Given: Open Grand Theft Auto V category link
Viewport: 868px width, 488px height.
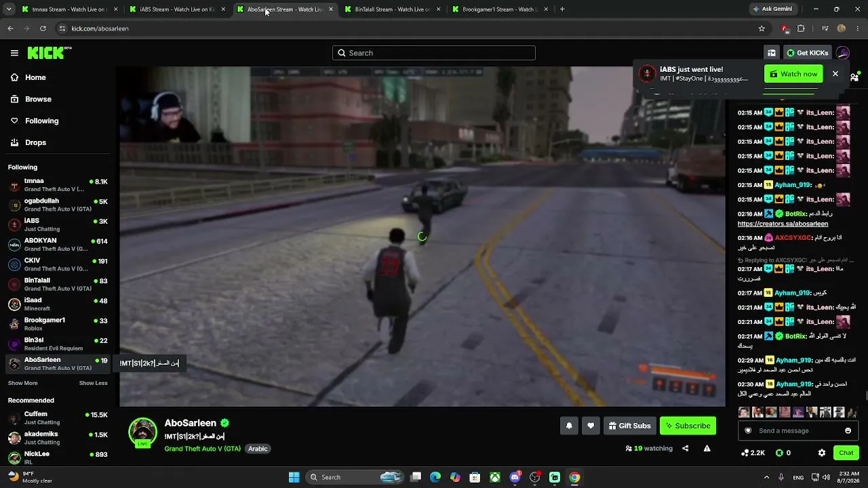Looking at the screenshot, I should (x=202, y=449).
